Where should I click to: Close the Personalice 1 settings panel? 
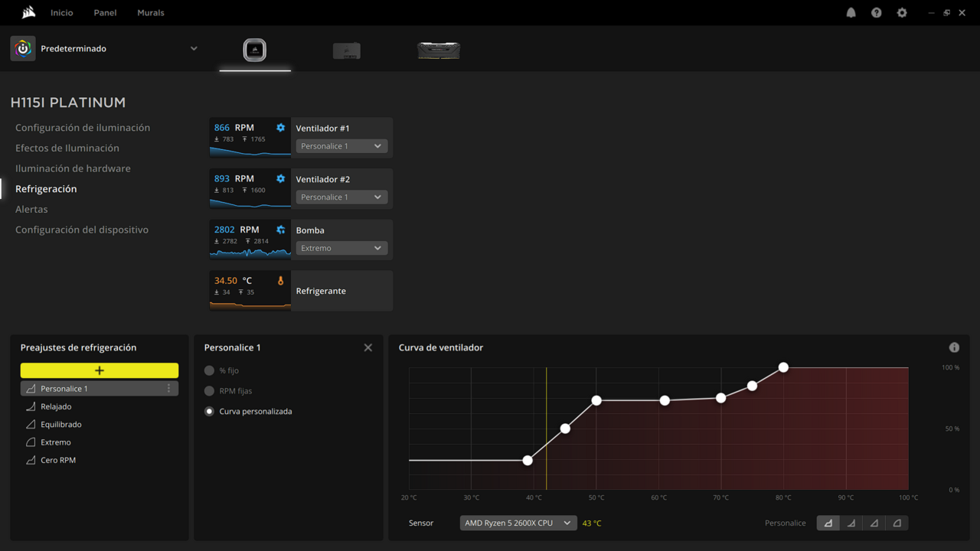[367, 347]
